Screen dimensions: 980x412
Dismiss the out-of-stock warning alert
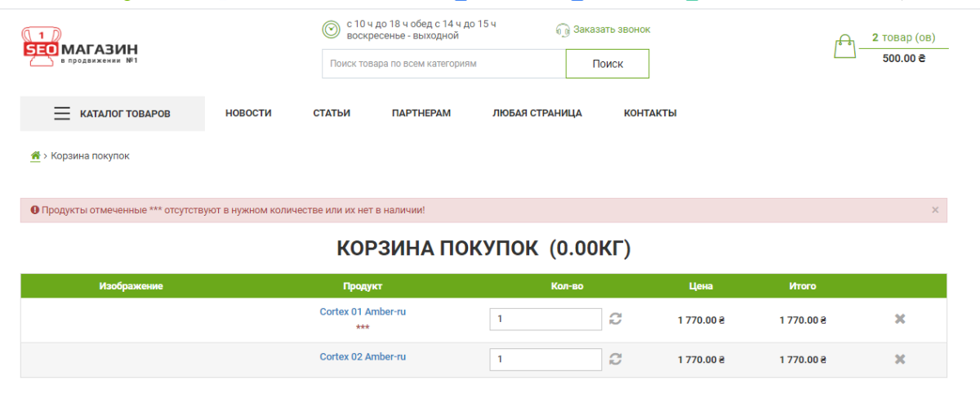coord(935,210)
